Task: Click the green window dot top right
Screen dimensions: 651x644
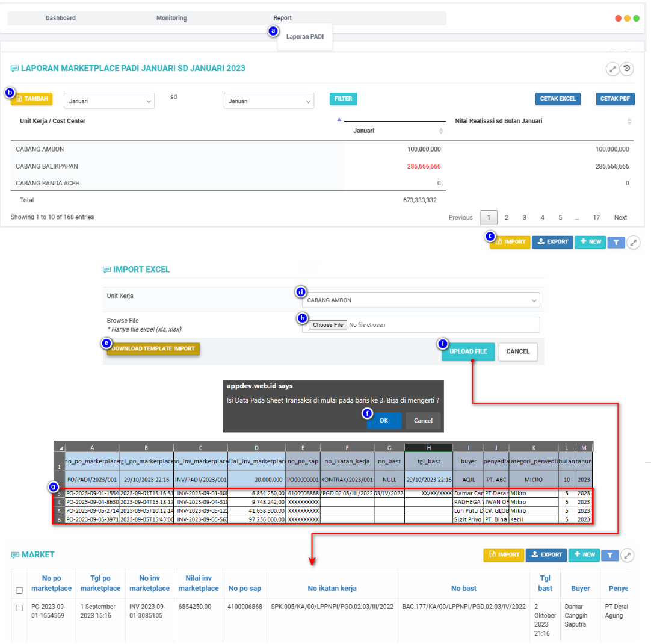Action: (x=636, y=18)
